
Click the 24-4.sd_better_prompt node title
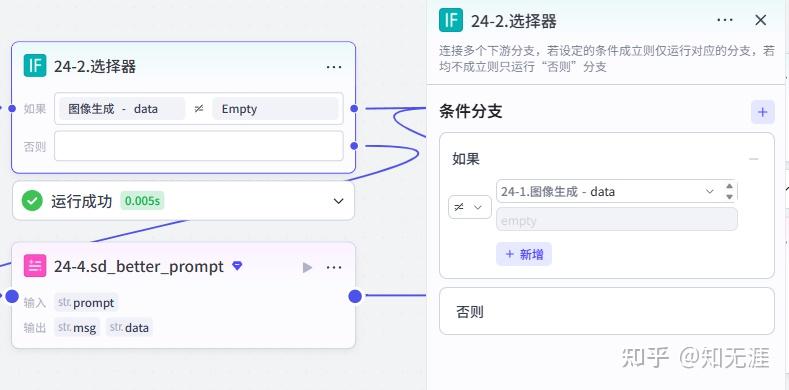click(x=139, y=267)
